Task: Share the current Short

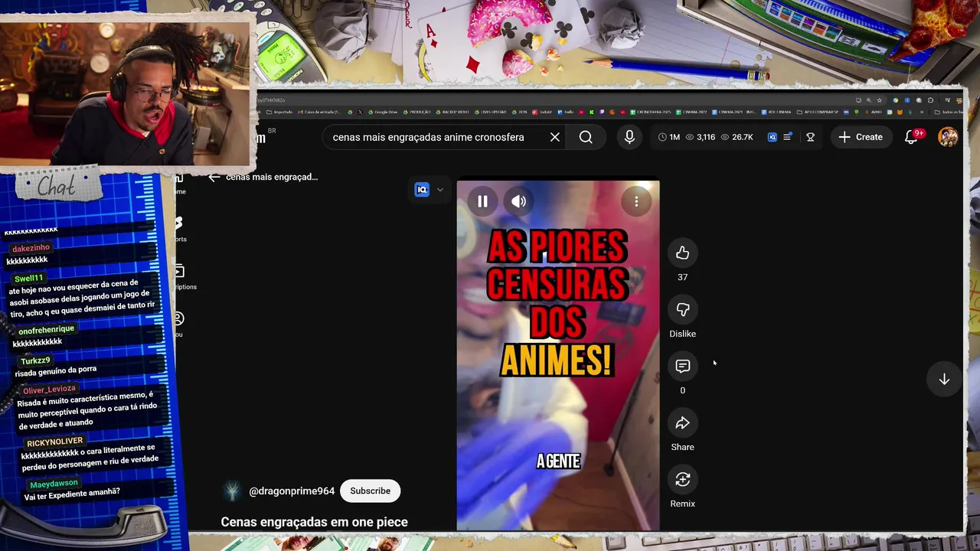Action: click(x=683, y=423)
